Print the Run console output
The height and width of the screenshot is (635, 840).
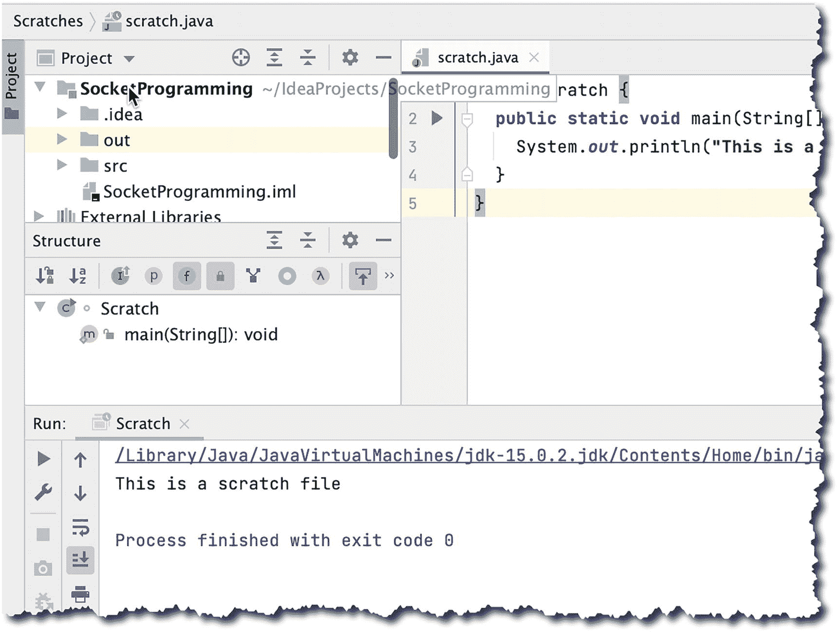[80, 594]
